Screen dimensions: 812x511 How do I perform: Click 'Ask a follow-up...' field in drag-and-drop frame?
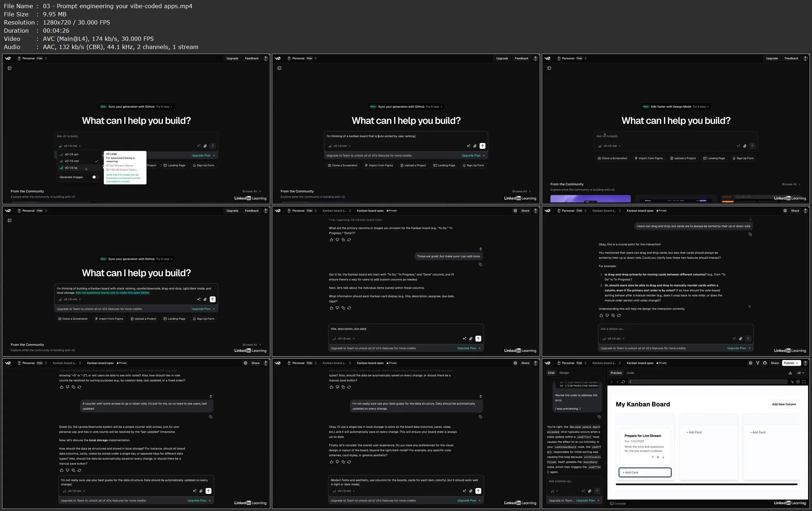click(x=676, y=329)
